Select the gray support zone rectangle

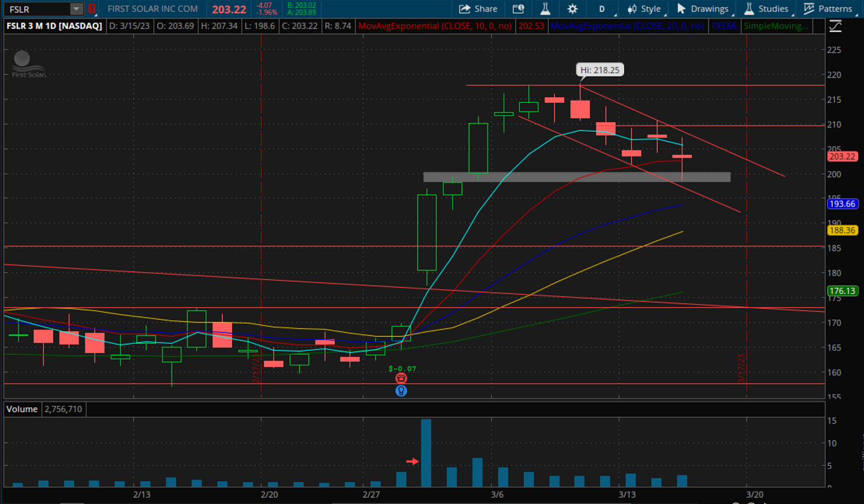[577, 177]
